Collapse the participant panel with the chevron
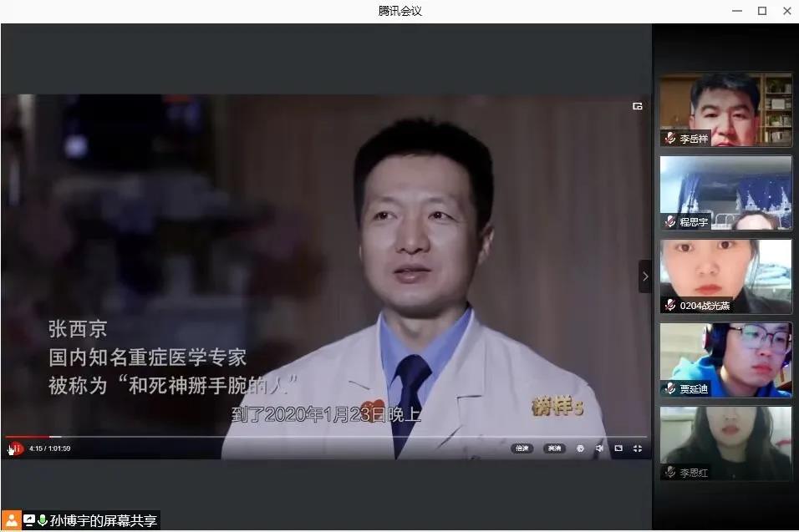Viewport: 799px width, 532px height. click(644, 276)
